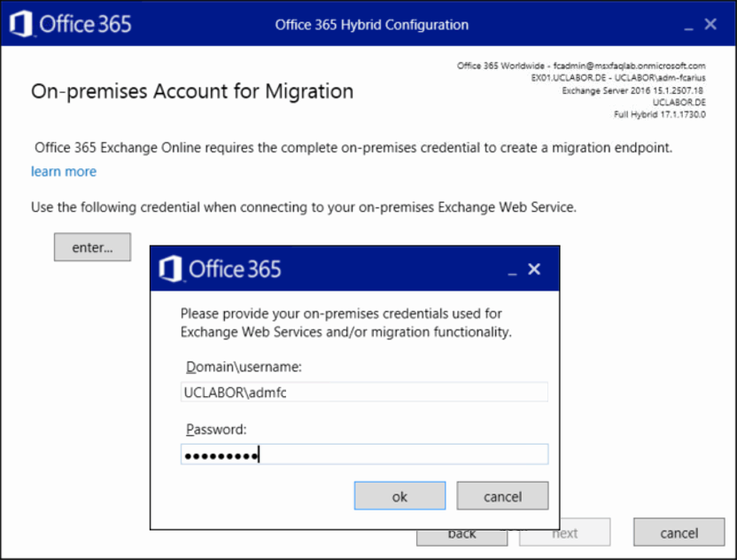Screen dimensions: 737x560
Task: Confirm credentials with ok button
Action: click(400, 496)
